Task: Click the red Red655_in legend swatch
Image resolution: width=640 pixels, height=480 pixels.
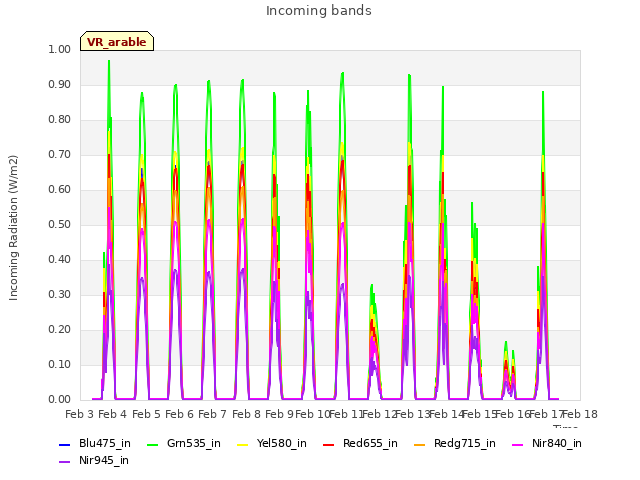Action: point(328,444)
